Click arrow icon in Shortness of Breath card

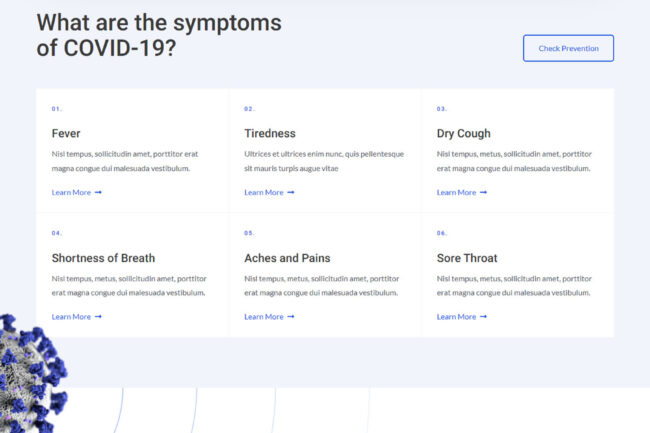pos(98,317)
